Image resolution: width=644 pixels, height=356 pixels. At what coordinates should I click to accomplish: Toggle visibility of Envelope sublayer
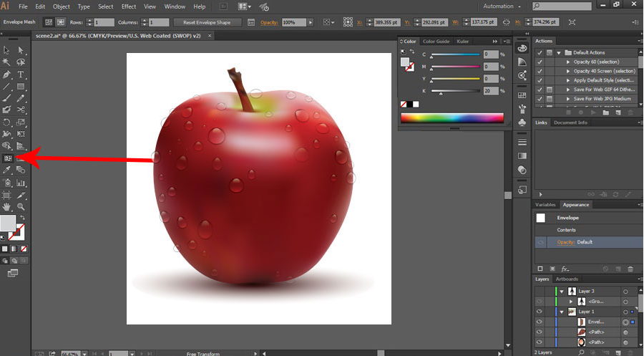tap(540, 322)
